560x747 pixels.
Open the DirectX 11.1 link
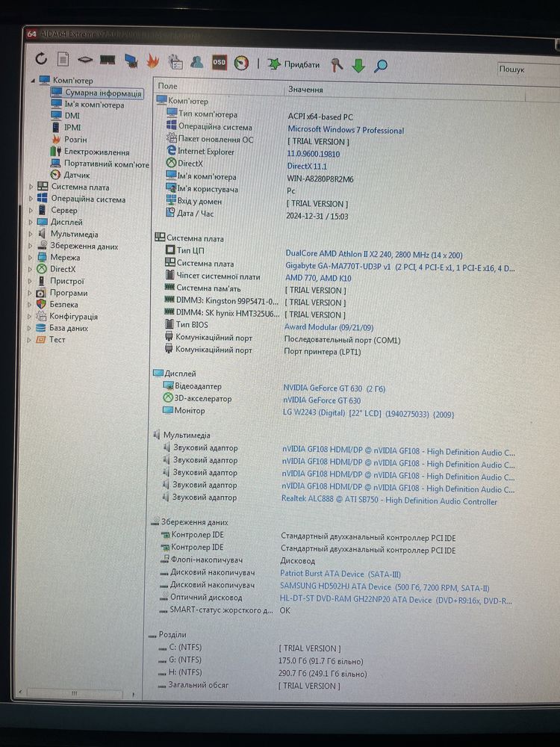pyautogui.click(x=307, y=167)
